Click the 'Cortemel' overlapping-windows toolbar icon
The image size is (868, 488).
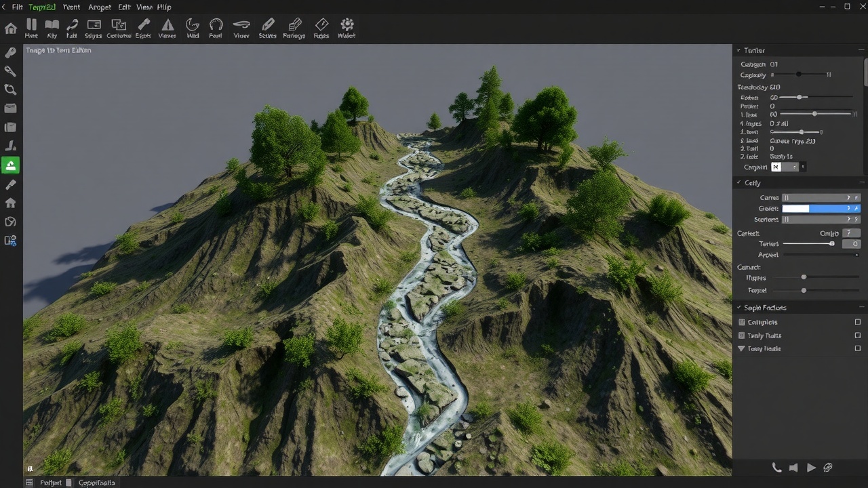[119, 28]
